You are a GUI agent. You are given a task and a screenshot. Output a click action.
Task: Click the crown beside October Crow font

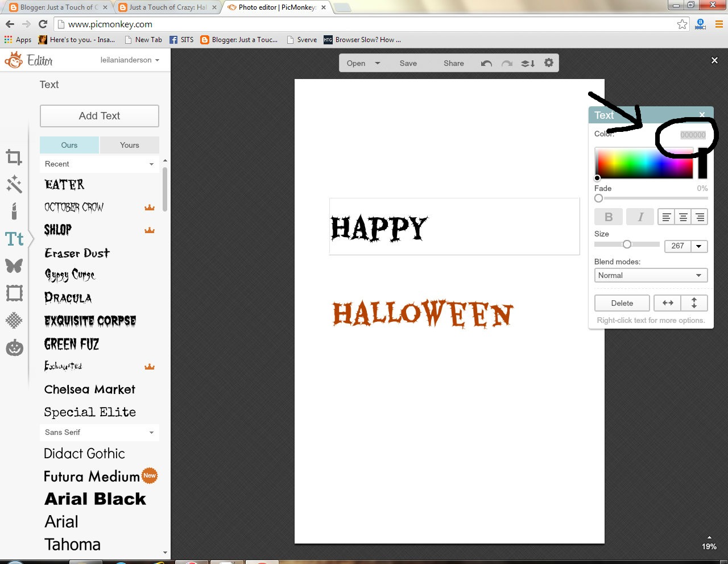(x=150, y=208)
